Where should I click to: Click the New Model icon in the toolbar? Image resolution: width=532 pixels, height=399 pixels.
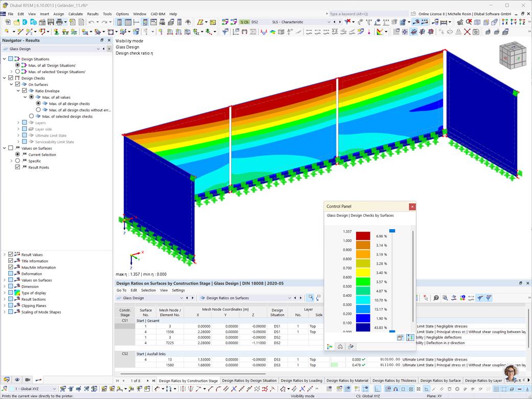(x=9, y=22)
